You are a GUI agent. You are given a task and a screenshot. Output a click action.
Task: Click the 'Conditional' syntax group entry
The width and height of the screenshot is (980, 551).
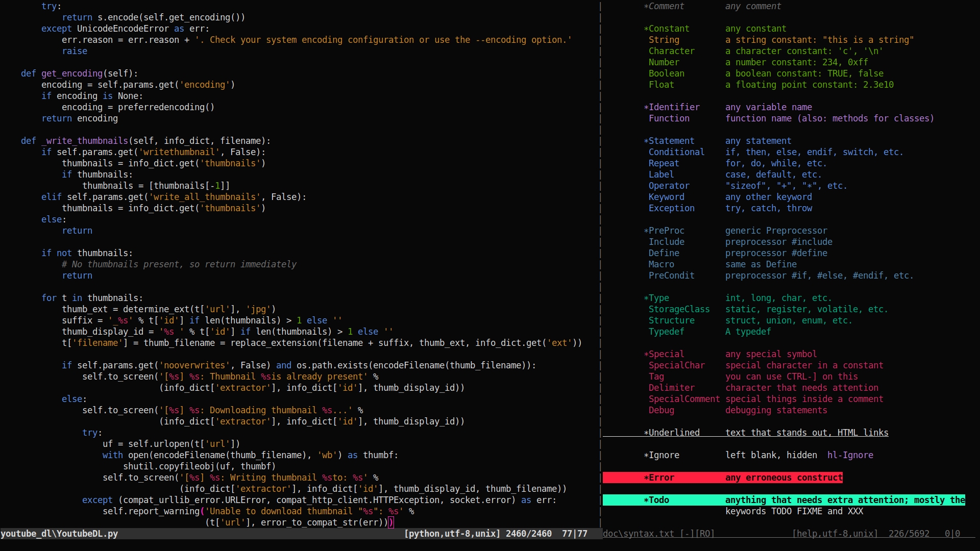point(676,152)
